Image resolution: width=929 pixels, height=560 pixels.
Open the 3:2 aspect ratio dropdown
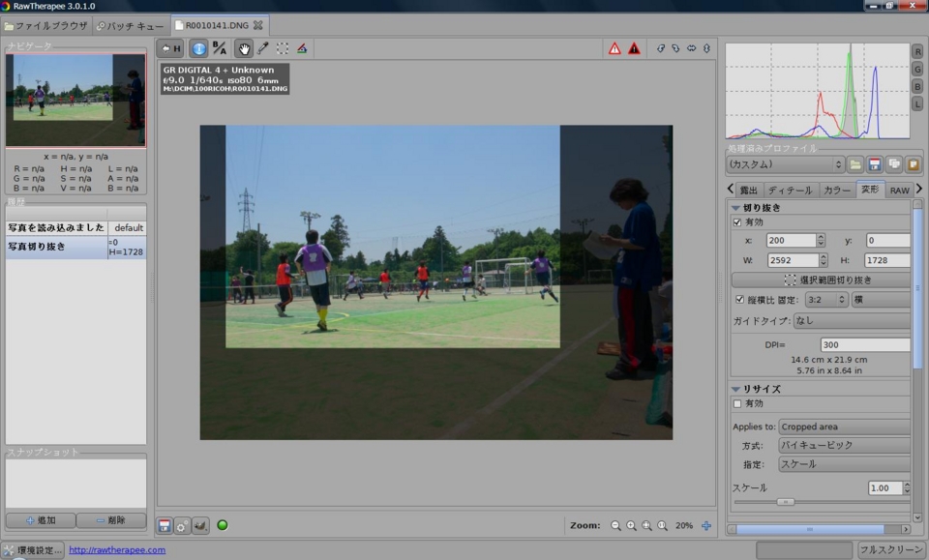tap(826, 300)
